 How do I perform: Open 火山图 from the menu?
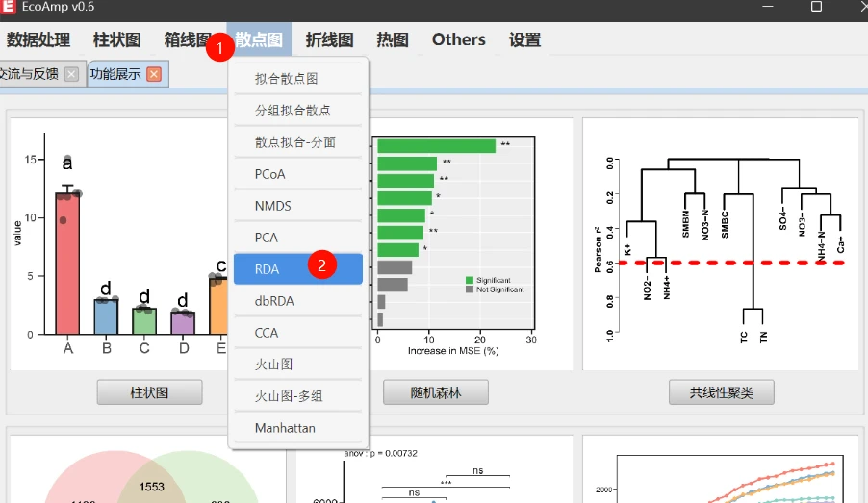tap(297, 365)
